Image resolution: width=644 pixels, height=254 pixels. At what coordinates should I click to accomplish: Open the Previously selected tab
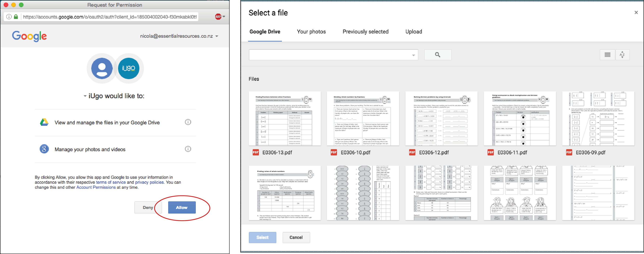coord(365,32)
